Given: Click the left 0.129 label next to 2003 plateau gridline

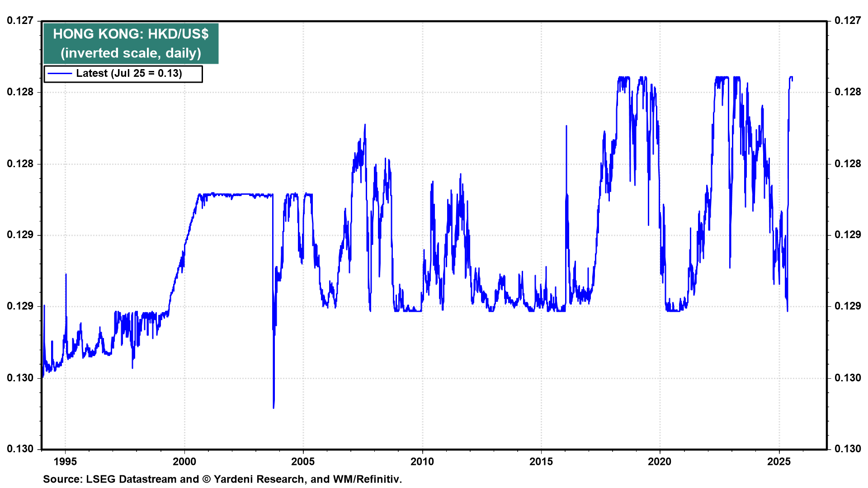Looking at the screenshot, I should point(20,235).
